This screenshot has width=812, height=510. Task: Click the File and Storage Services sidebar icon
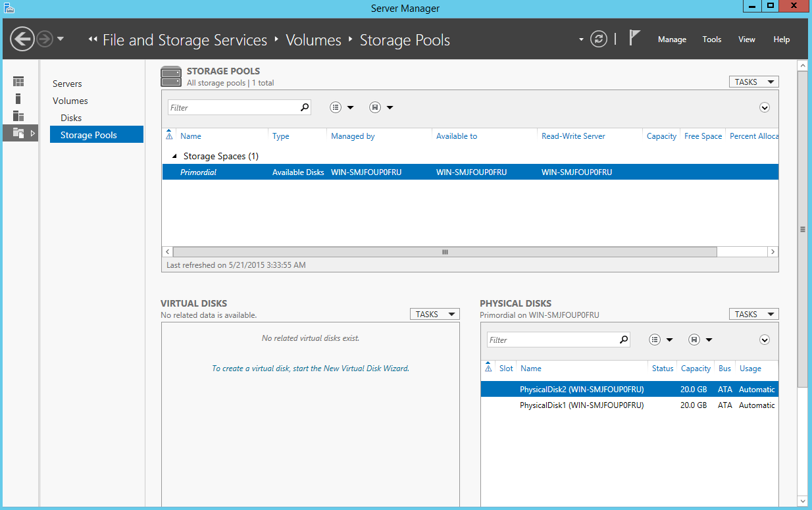click(18, 133)
